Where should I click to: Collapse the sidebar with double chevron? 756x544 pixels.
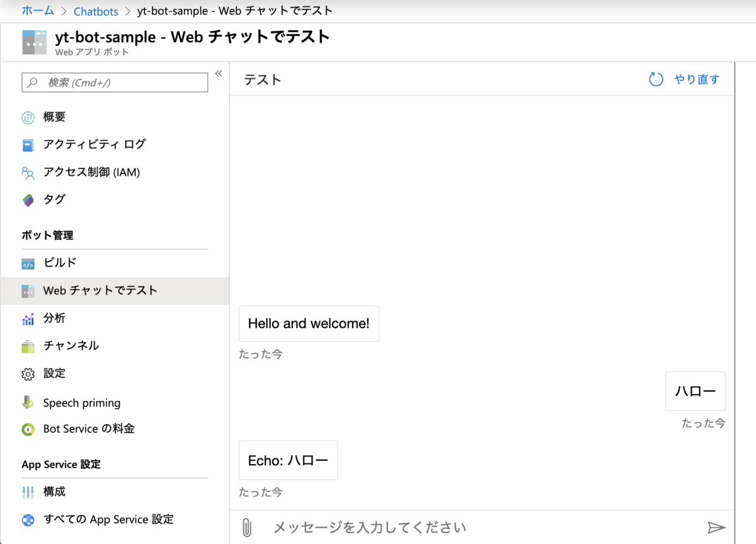(x=218, y=73)
